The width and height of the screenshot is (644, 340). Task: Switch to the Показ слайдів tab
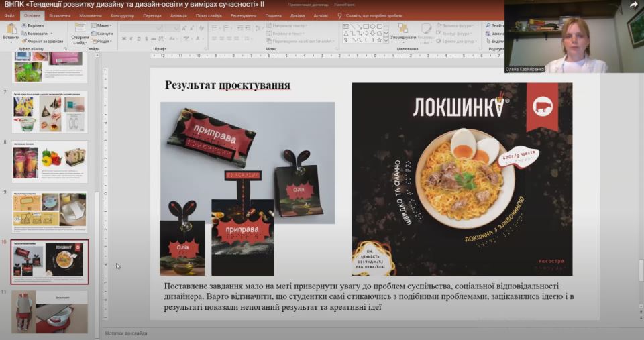pos(209,15)
